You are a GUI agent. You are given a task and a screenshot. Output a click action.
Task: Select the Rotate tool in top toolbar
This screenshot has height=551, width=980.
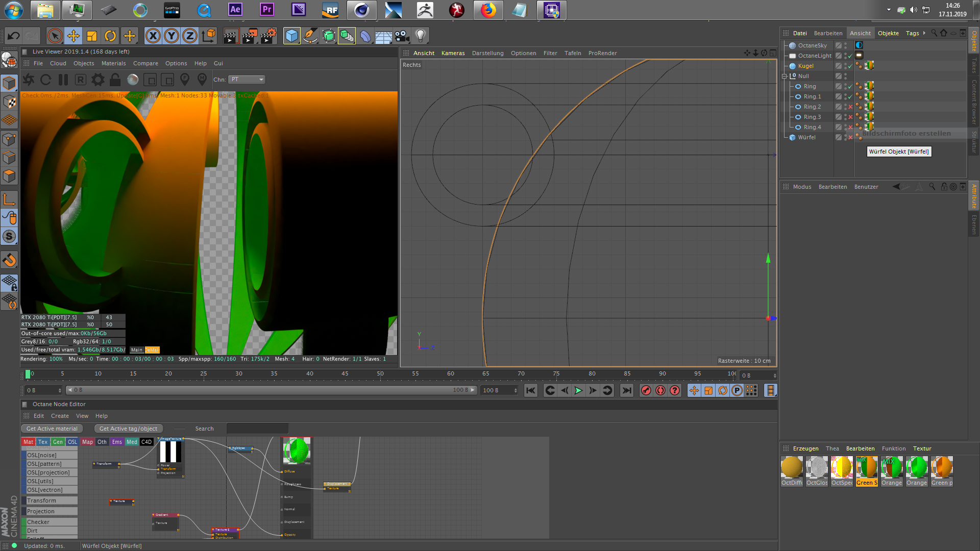point(110,36)
